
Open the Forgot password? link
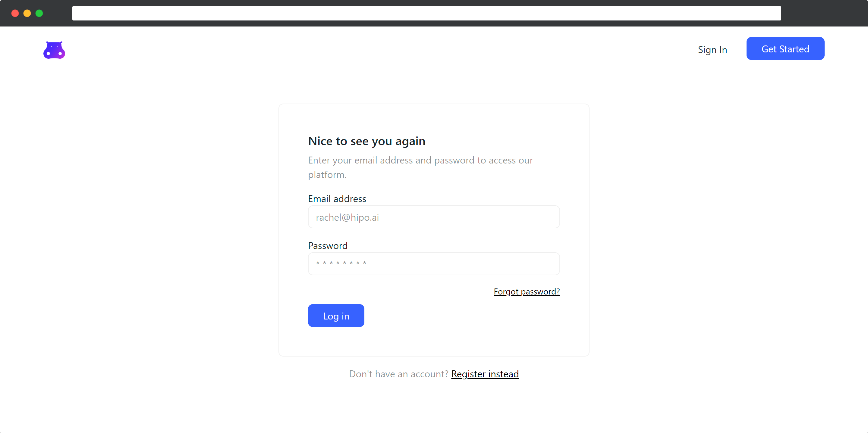tap(526, 291)
